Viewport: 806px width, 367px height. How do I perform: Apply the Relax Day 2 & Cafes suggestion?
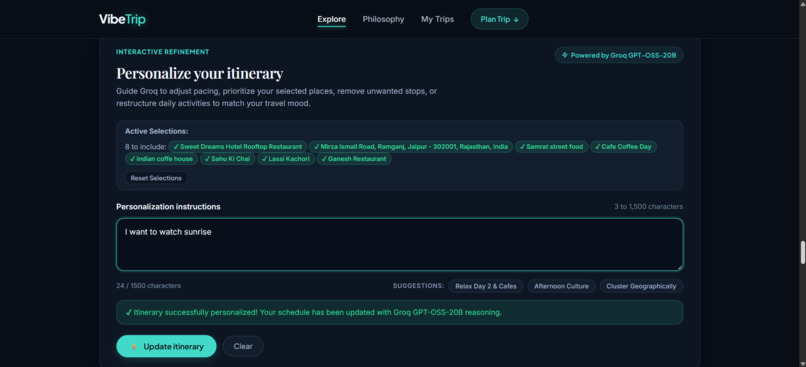[486, 286]
